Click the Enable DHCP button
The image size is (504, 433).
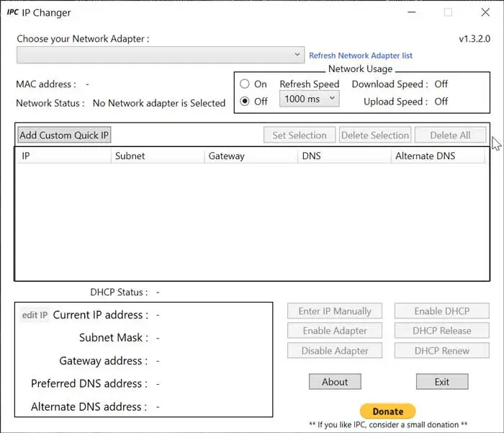pyautogui.click(x=442, y=311)
